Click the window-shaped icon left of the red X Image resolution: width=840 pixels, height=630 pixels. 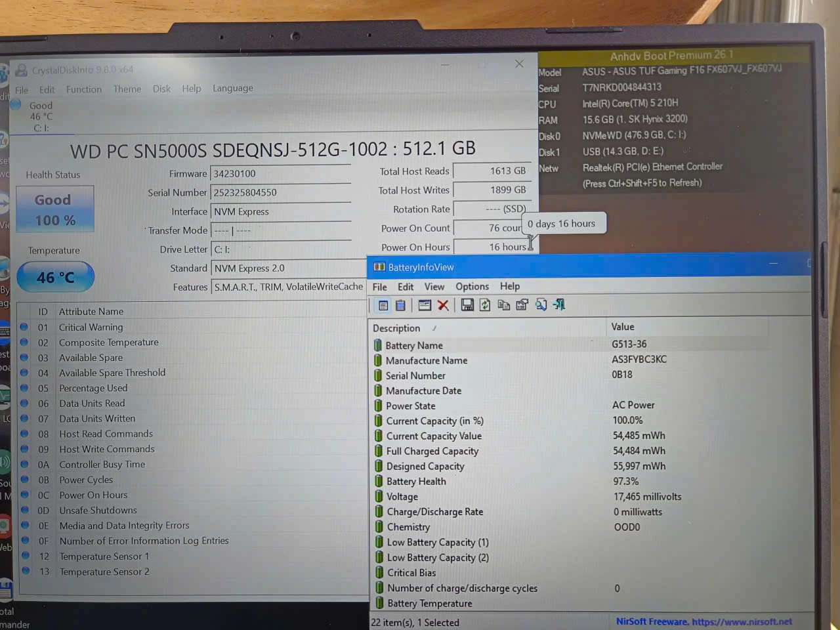click(x=425, y=305)
